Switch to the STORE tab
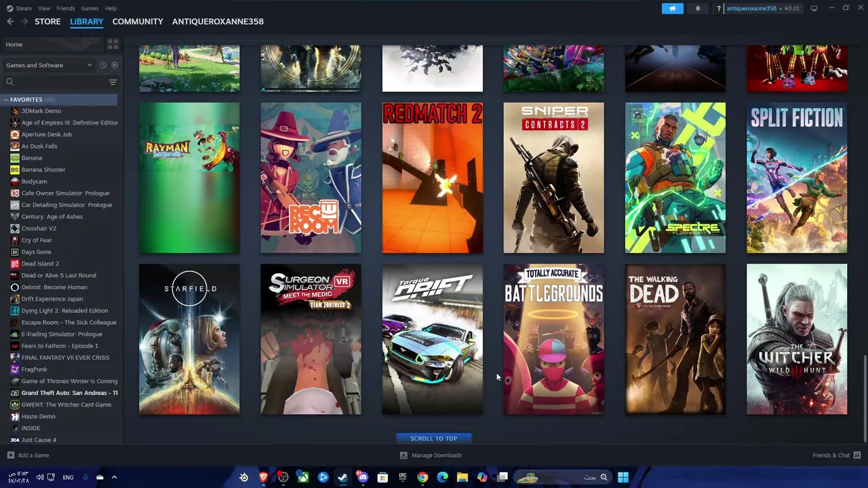 coord(47,22)
